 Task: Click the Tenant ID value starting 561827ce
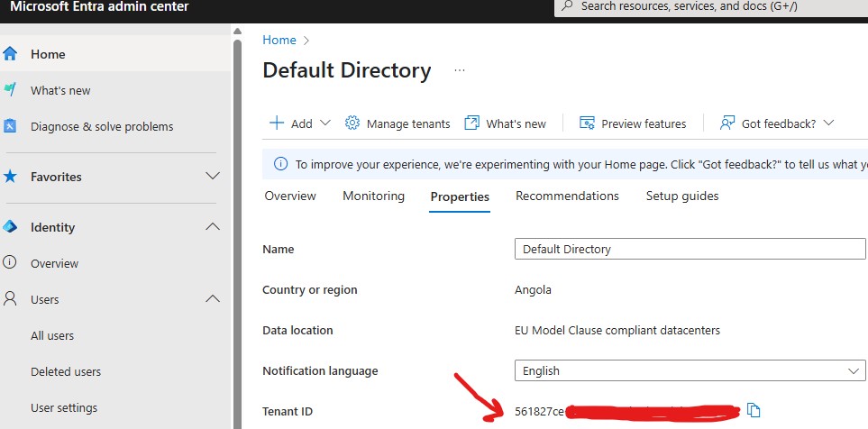click(x=539, y=411)
